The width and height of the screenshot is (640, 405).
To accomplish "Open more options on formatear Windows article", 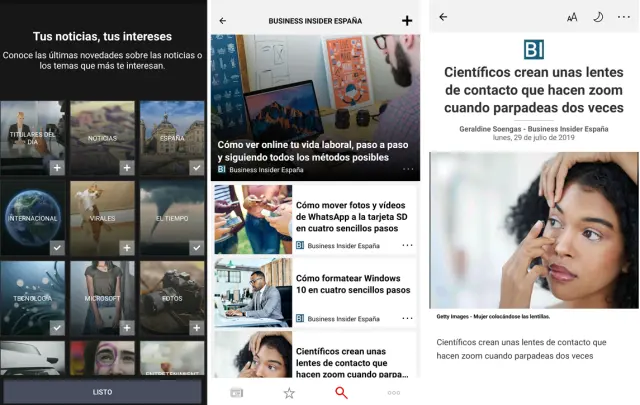I will [x=407, y=318].
